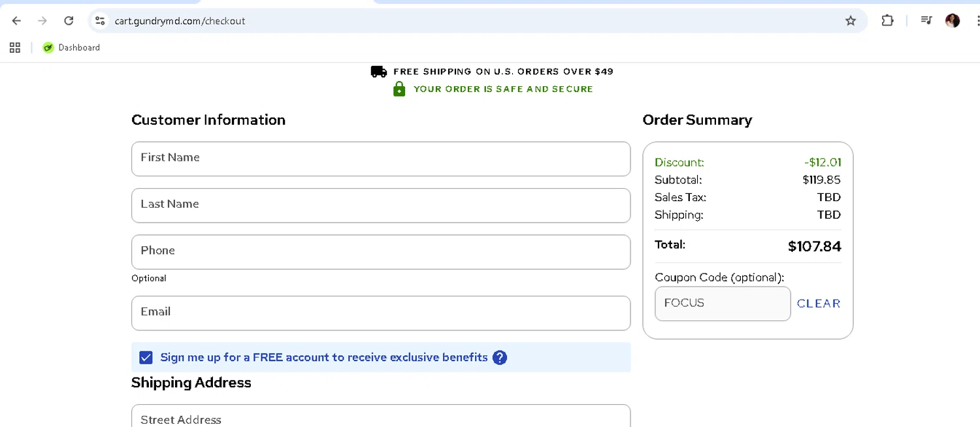Click the help question mark icon
980x427 pixels.
tap(500, 358)
